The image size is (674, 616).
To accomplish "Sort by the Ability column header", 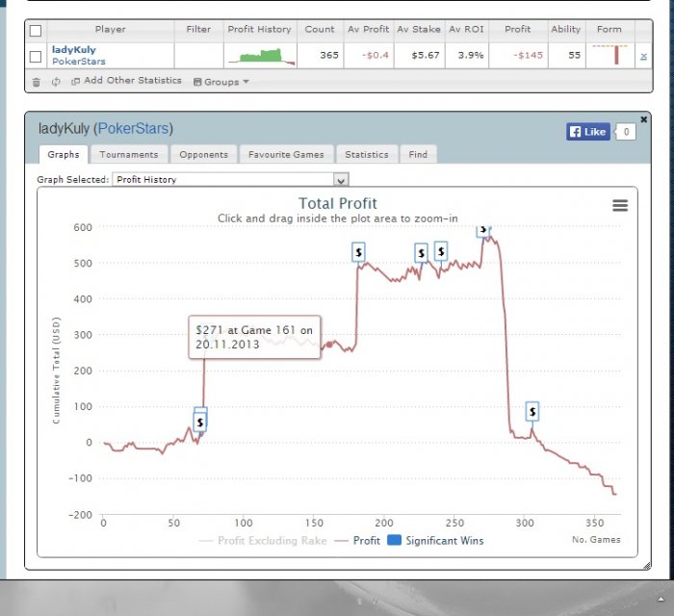I will tap(566, 29).
